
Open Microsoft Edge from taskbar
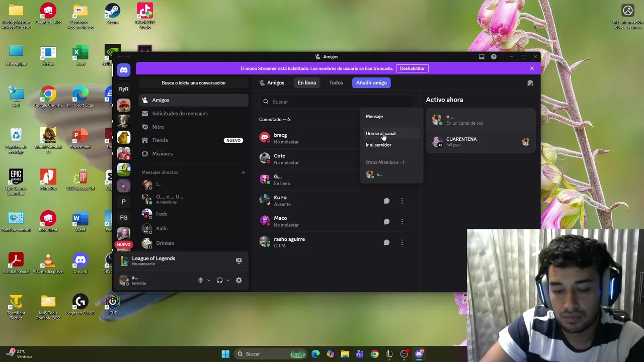point(315,354)
